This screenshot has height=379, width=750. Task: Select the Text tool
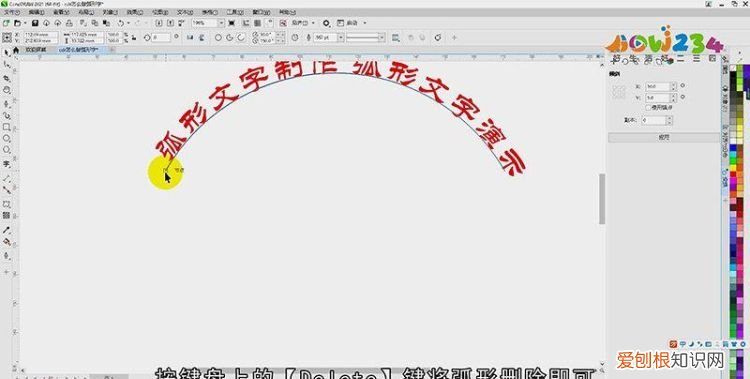click(7, 164)
